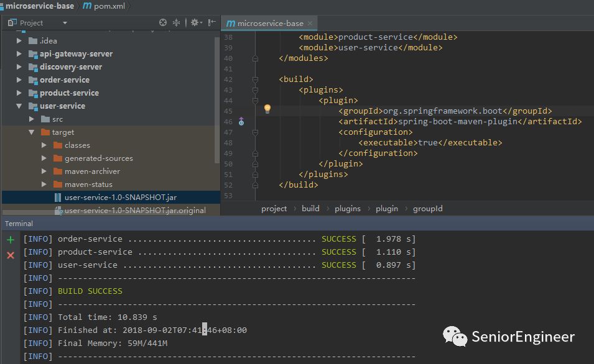Screen dimensions: 594x364
Task: Select the Terminal tool window header
Action: (x=19, y=224)
